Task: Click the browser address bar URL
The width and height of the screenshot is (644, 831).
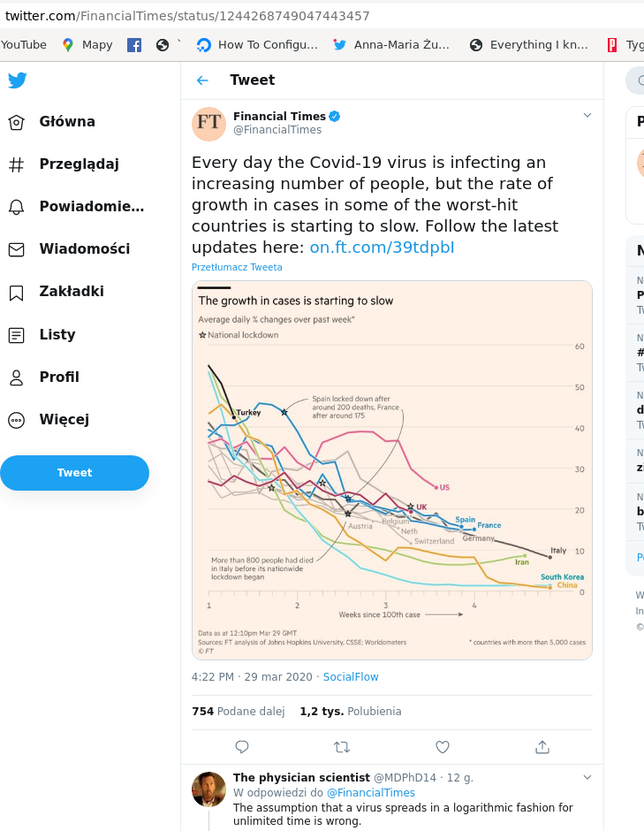Action: [x=187, y=16]
